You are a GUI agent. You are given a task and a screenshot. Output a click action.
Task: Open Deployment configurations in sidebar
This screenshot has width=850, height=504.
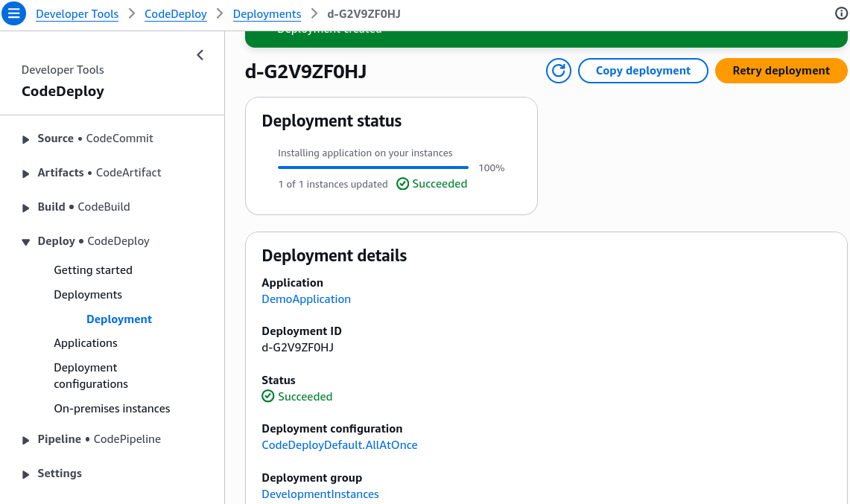click(x=91, y=375)
